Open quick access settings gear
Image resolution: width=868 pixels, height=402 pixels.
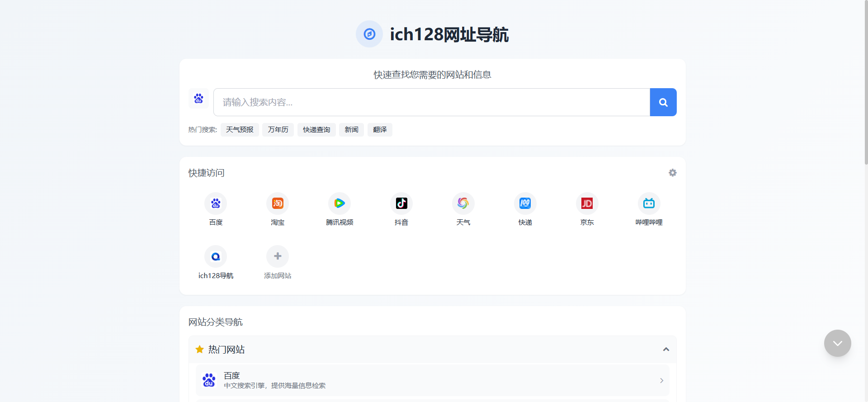pos(673,173)
